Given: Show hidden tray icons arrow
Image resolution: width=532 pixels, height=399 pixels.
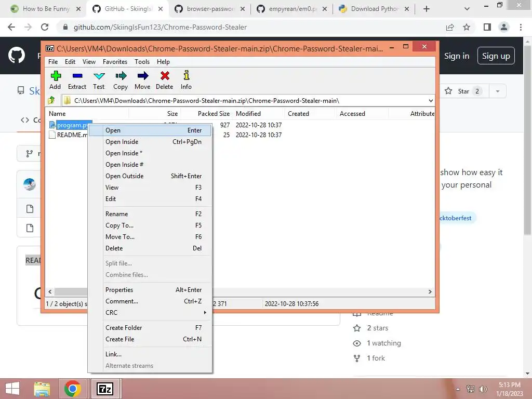Looking at the screenshot, I should coord(458,389).
